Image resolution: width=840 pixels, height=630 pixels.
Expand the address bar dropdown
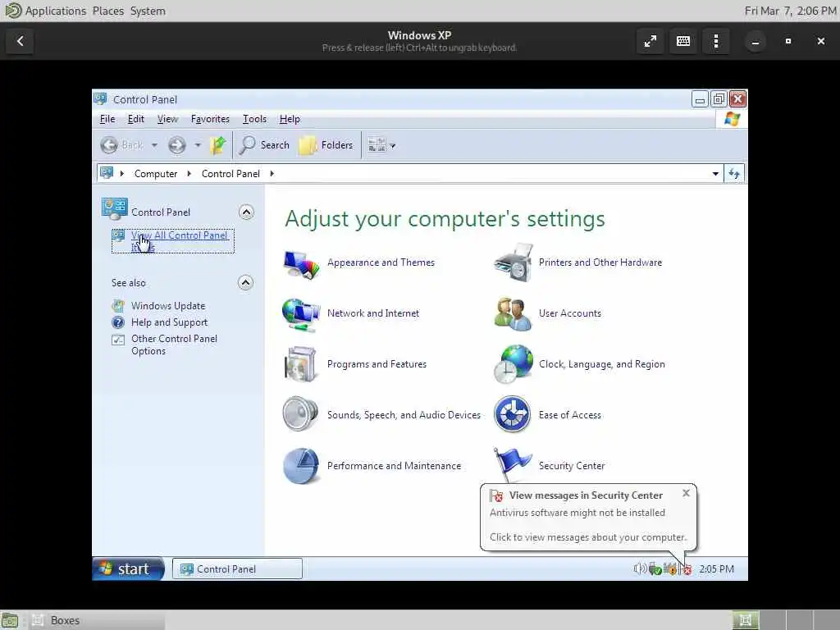click(x=715, y=174)
